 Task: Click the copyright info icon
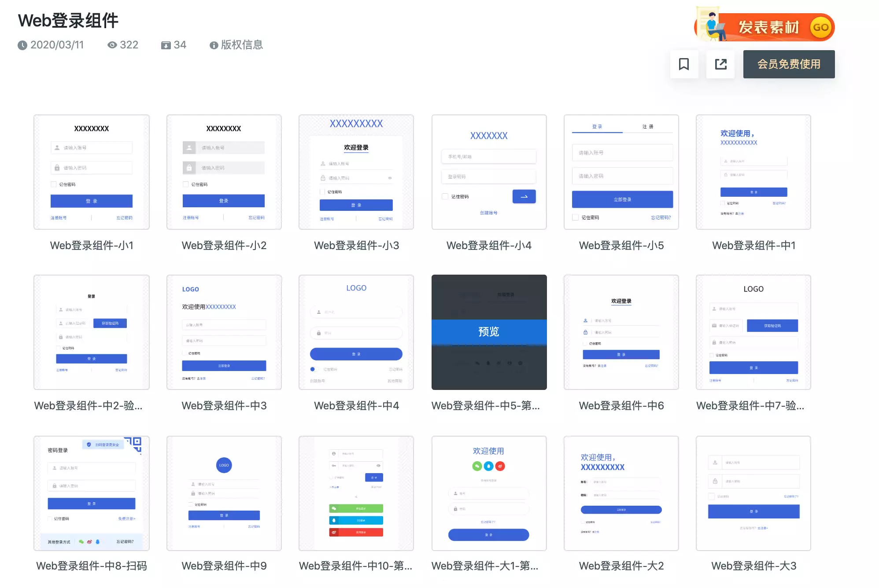pos(214,45)
